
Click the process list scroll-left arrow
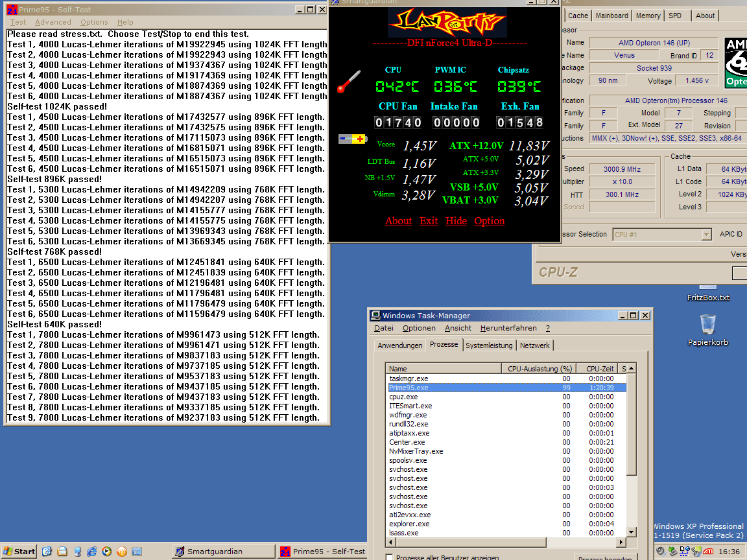click(390, 542)
